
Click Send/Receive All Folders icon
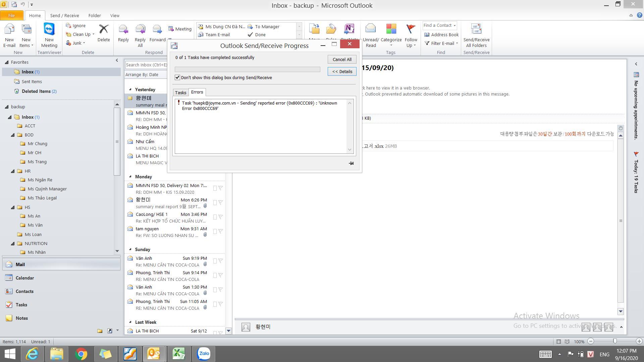[476, 36]
